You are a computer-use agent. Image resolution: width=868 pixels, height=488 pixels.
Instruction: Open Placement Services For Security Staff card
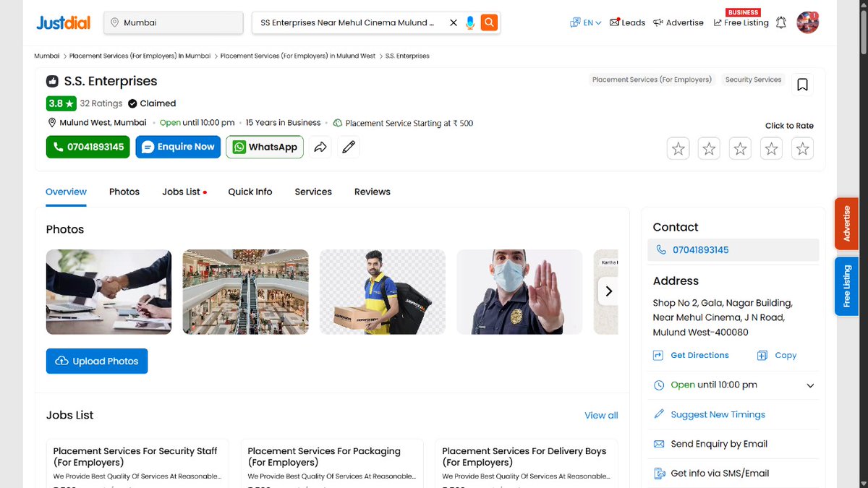click(137, 463)
